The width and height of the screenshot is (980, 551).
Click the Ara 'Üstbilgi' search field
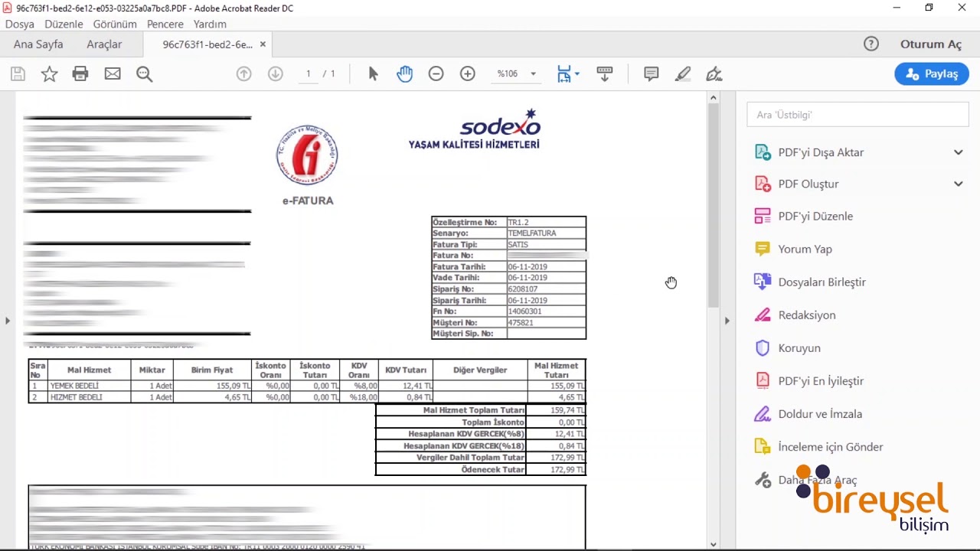pos(857,115)
